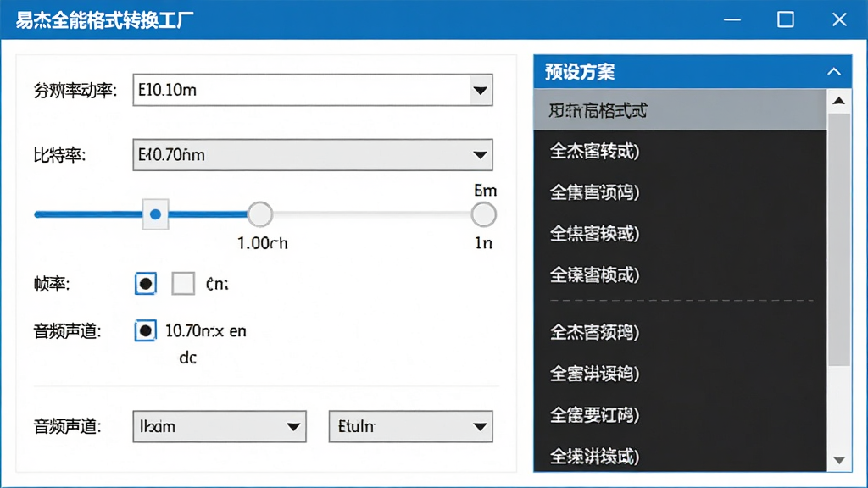Click the preset list scrollbar down arrow

(x=839, y=460)
